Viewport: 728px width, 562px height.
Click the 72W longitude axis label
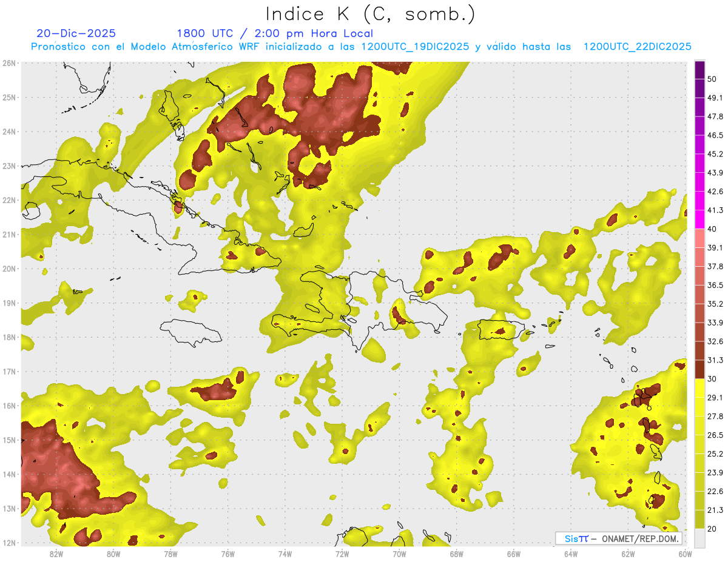[342, 554]
